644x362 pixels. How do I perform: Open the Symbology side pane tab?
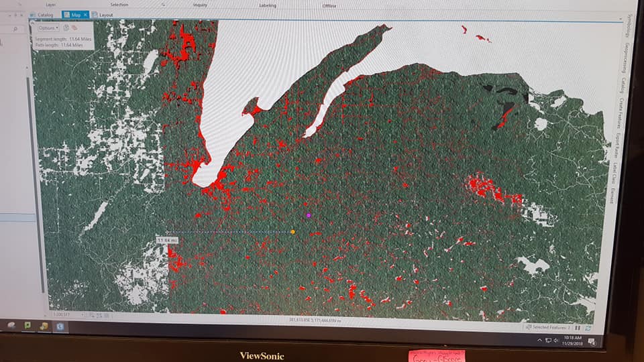(x=630, y=25)
